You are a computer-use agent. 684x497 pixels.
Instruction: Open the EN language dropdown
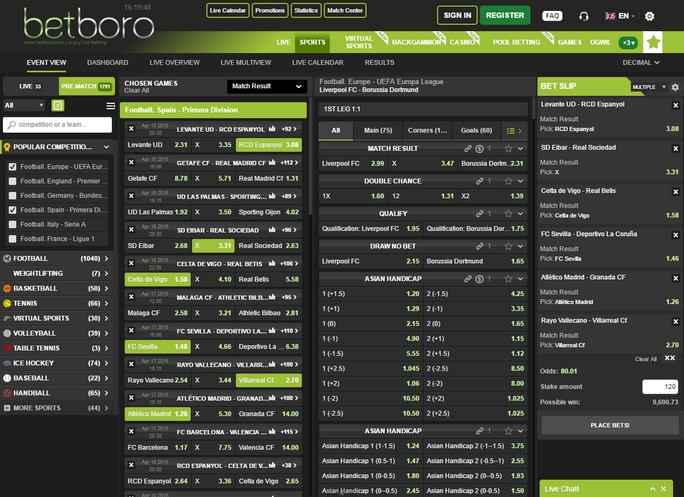[619, 16]
